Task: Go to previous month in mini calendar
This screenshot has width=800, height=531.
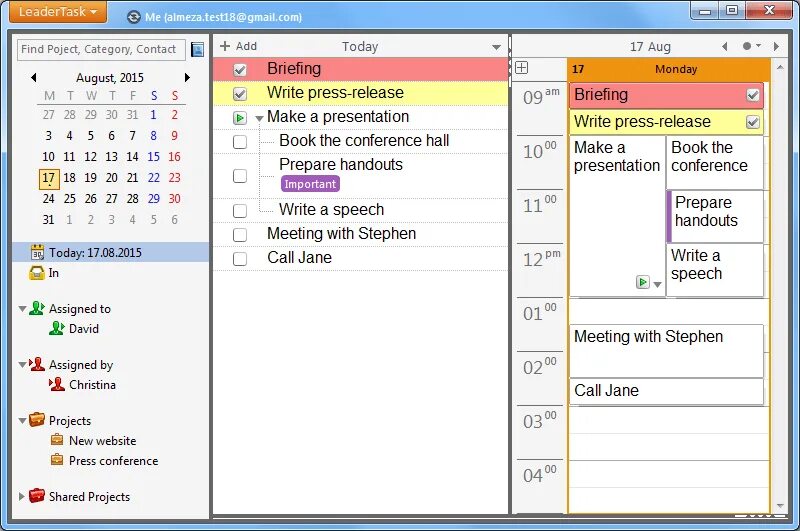Action: coord(34,78)
